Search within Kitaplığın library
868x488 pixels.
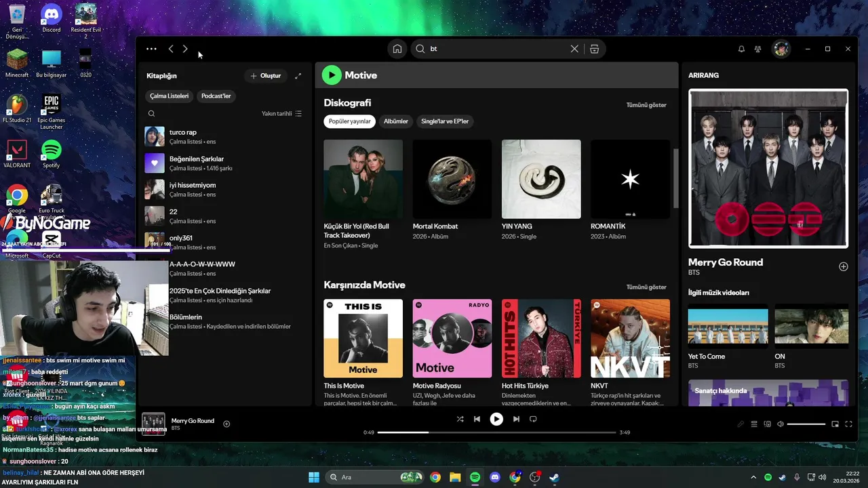[151, 113]
